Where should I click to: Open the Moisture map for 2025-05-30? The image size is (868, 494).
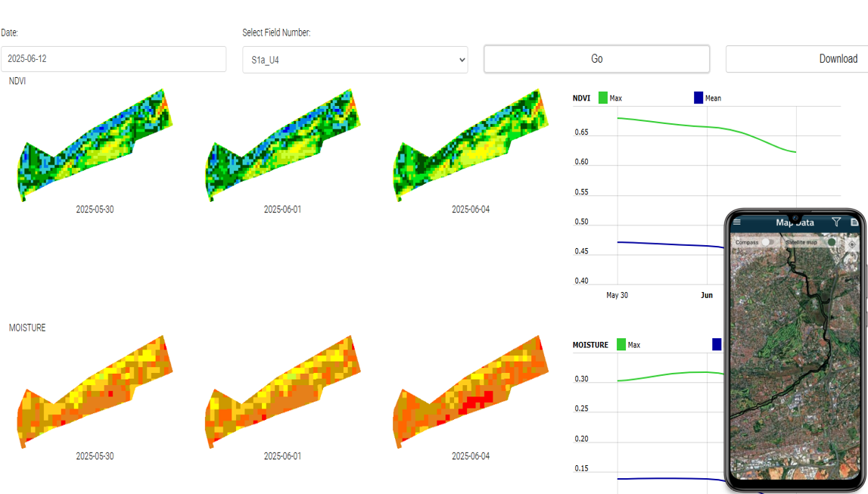pos(95,390)
